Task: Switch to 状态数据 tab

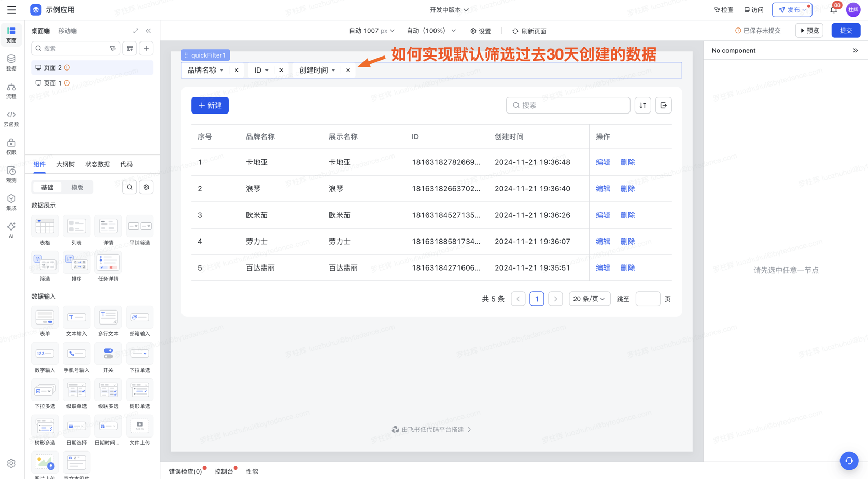Action: [97, 164]
